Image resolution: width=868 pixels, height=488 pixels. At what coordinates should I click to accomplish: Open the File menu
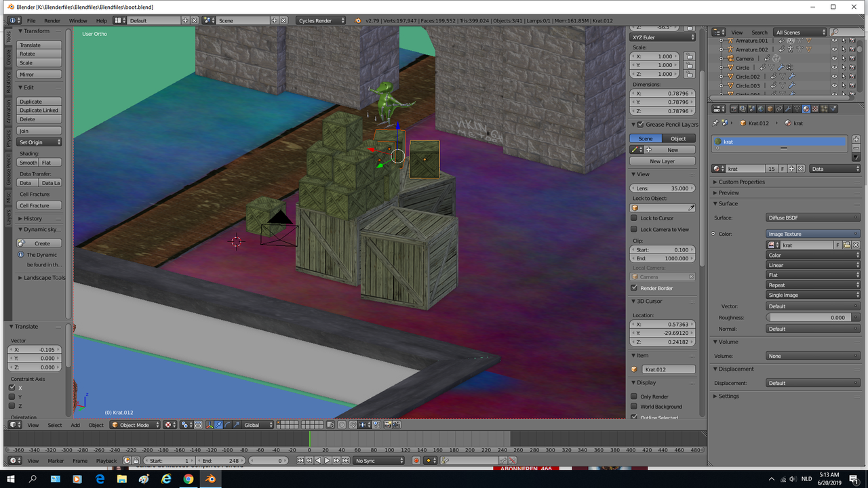[x=31, y=20]
